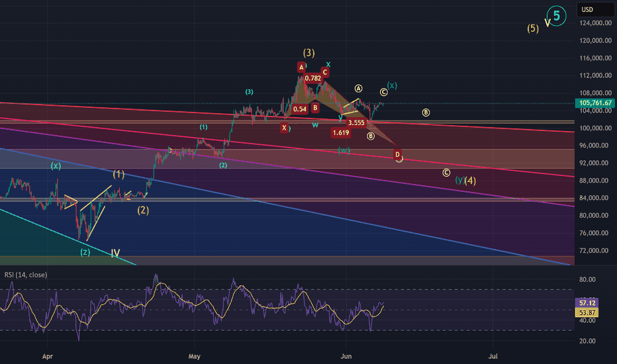Select the yellow (1) wave label
This screenshot has height=364, width=617.
119,174
